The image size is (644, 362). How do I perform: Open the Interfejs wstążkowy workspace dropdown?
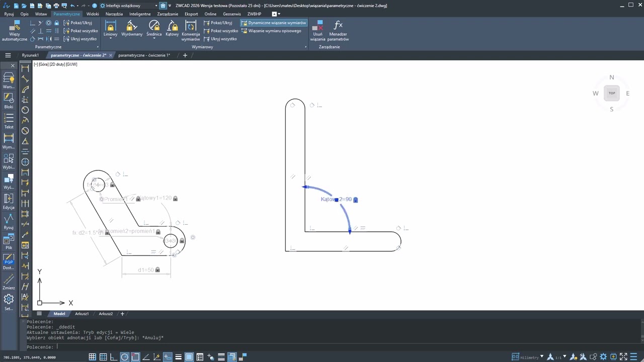[129, 6]
